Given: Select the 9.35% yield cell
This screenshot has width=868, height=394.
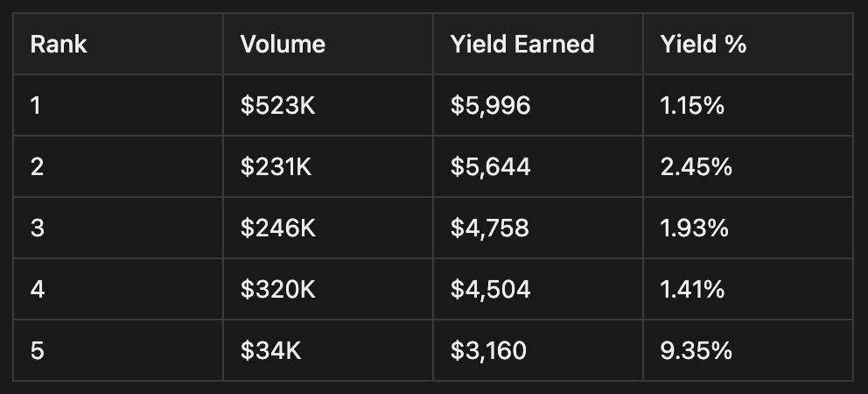Looking at the screenshot, I should [696, 351].
